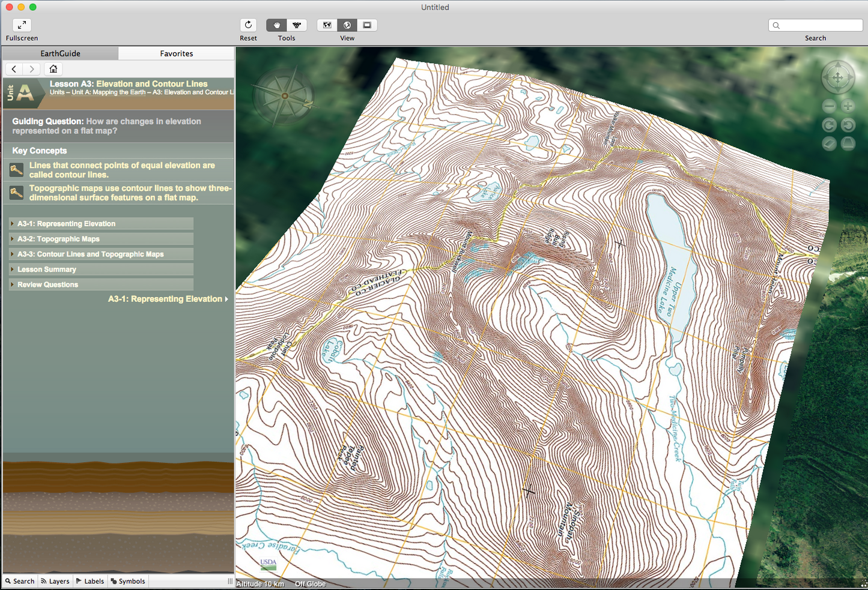Click the Fullscreen toolbar icon
The width and height of the screenshot is (868, 590).
tap(22, 25)
